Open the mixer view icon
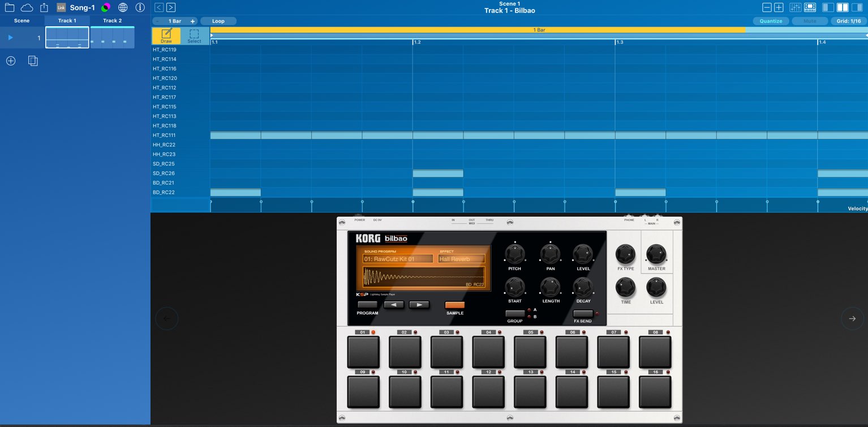The height and width of the screenshot is (427, 868). pyautogui.click(x=795, y=7)
